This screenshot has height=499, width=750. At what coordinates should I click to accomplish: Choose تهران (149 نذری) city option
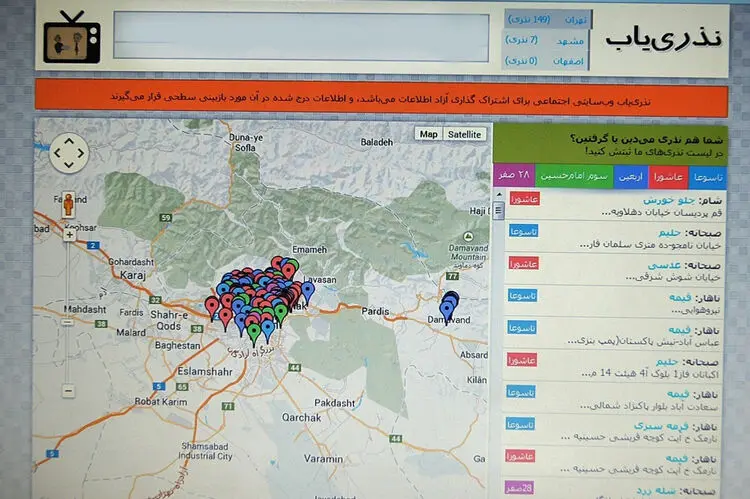(x=548, y=20)
